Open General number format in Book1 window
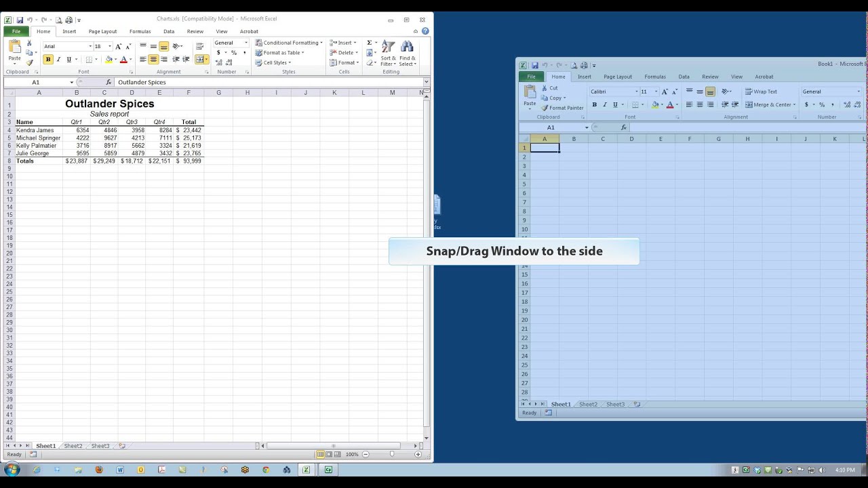 tap(831, 91)
